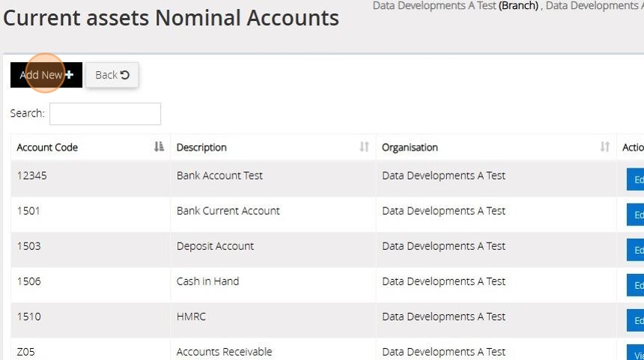Edit the 1503 Deposit Account row
Viewport: 644px width, 360px height.
click(636, 250)
